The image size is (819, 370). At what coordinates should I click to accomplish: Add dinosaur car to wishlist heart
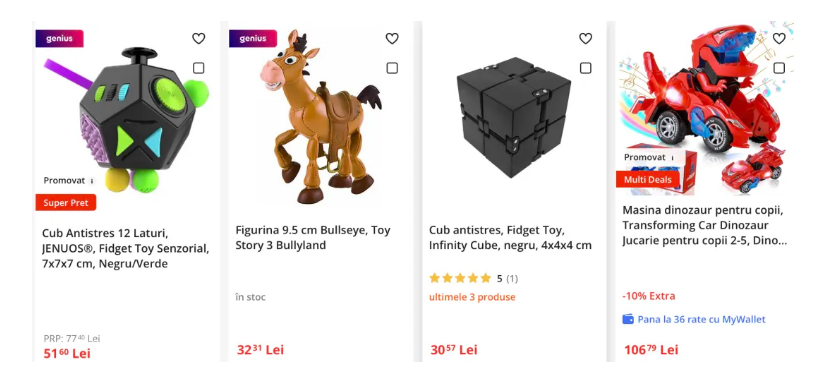point(779,39)
